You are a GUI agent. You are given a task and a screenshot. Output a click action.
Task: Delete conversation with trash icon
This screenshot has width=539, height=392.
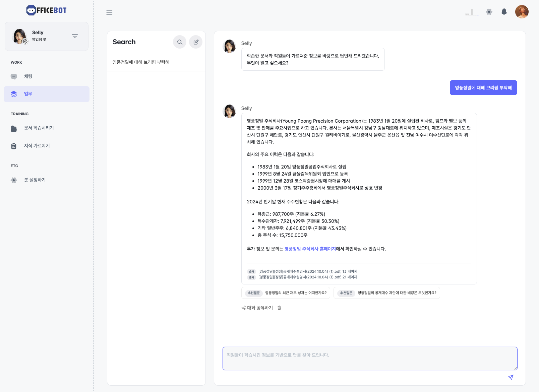279,308
